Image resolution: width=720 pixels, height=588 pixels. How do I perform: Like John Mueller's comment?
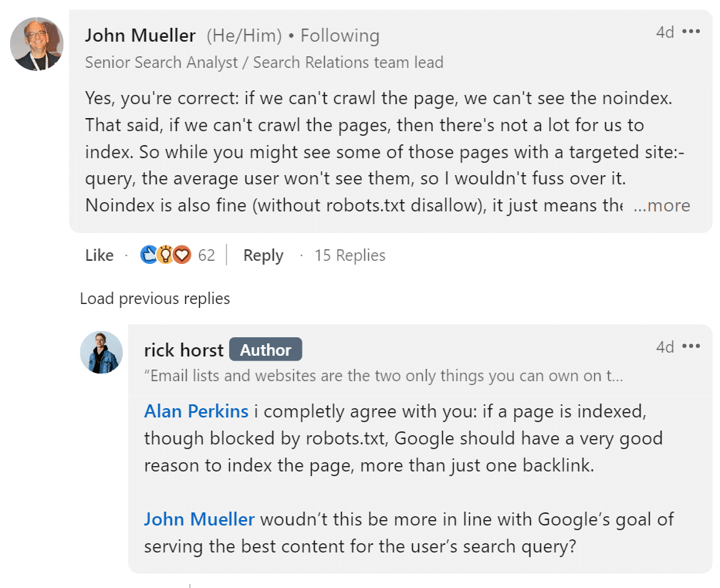click(99, 255)
